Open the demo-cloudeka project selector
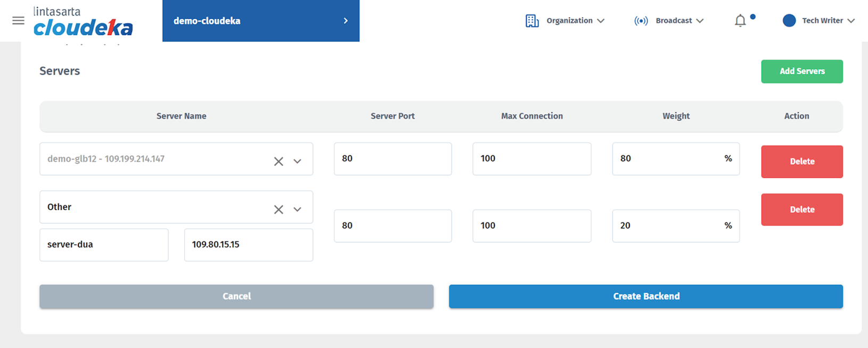The height and width of the screenshot is (348, 868). (x=260, y=21)
